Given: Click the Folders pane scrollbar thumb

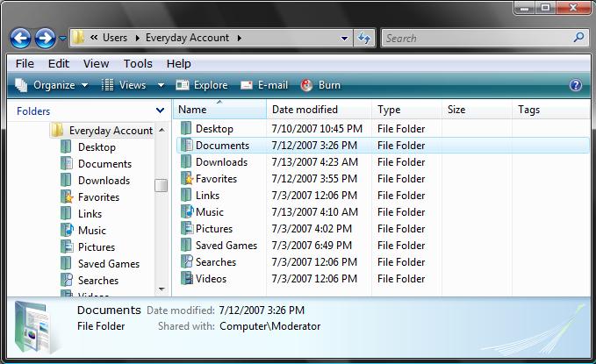Looking at the screenshot, I should (162, 185).
